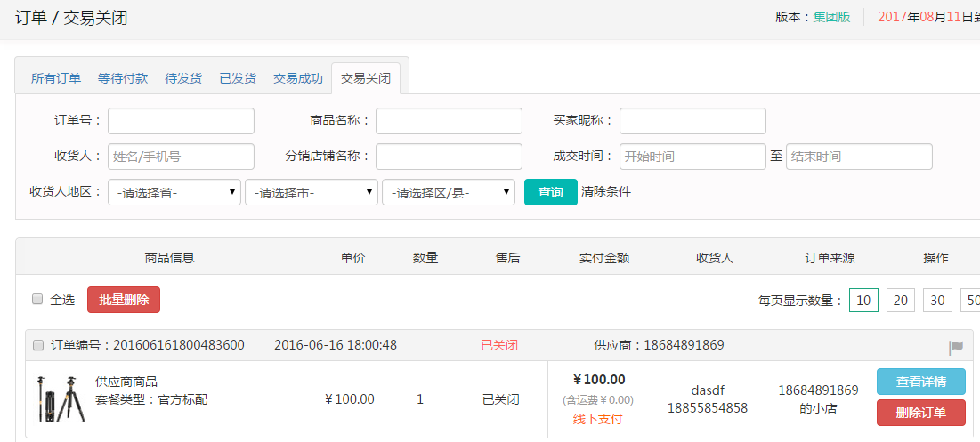Go to the 等待付款 tab
This screenshot has height=442, width=980.
tap(123, 78)
